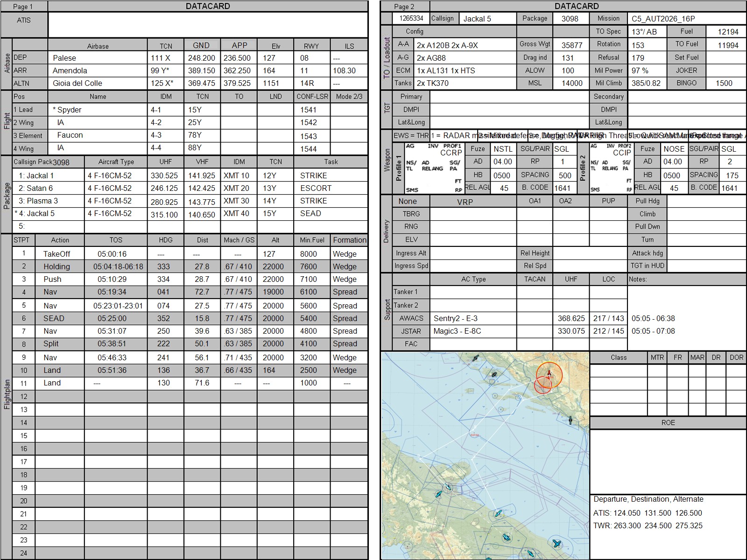Open the mission route map thumbnail
This screenshot has width=747, height=560.
(486, 455)
